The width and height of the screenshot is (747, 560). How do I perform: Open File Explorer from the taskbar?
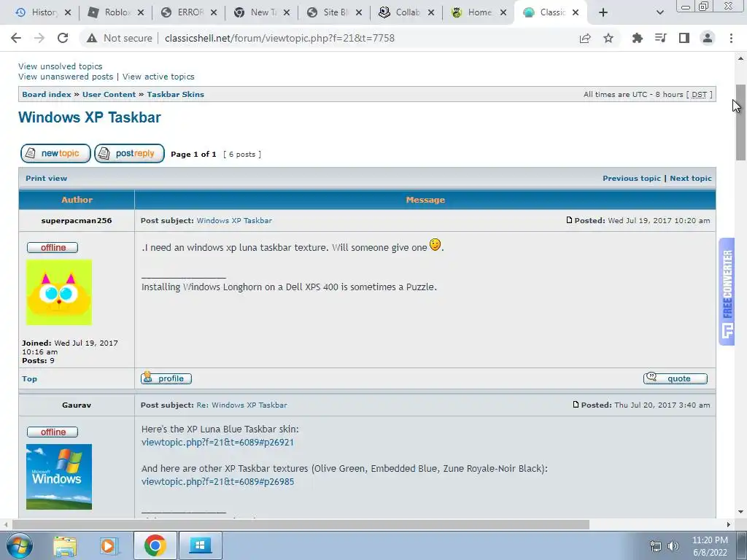65,545
